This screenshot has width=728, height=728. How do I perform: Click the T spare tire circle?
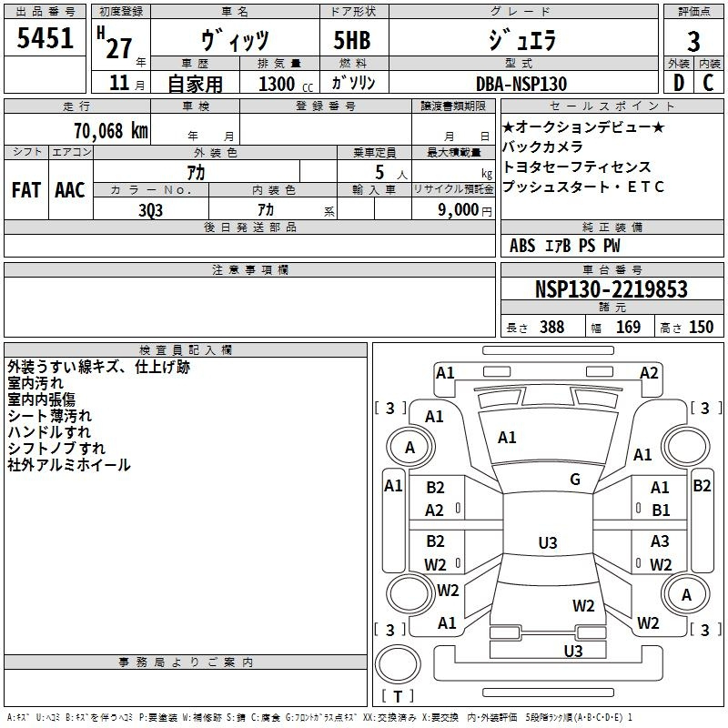[398, 663]
